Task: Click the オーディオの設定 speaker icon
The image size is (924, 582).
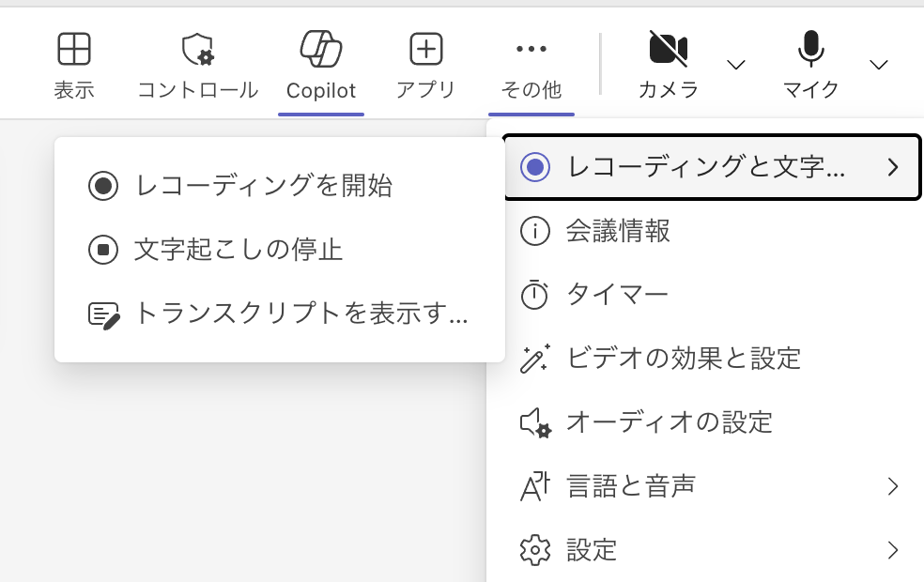Action: coord(535,422)
